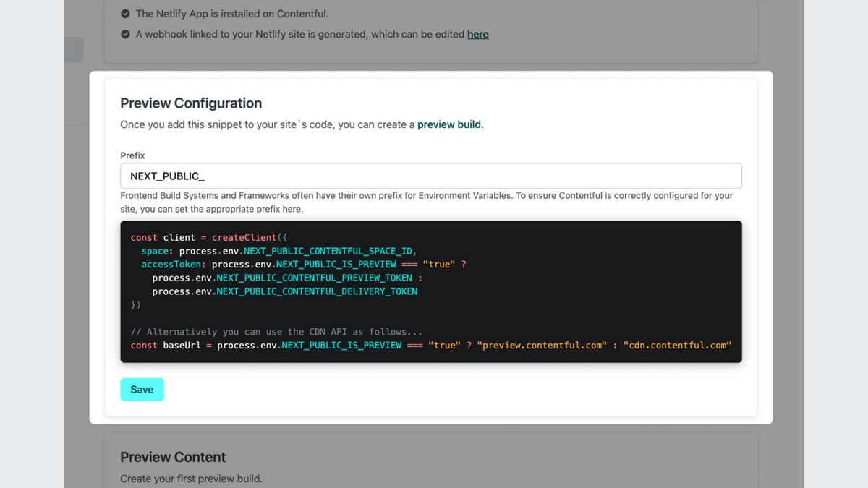Click the 'Frontend Build Systems and Frameworks' help text
The height and width of the screenshot is (488, 868).
tap(427, 202)
